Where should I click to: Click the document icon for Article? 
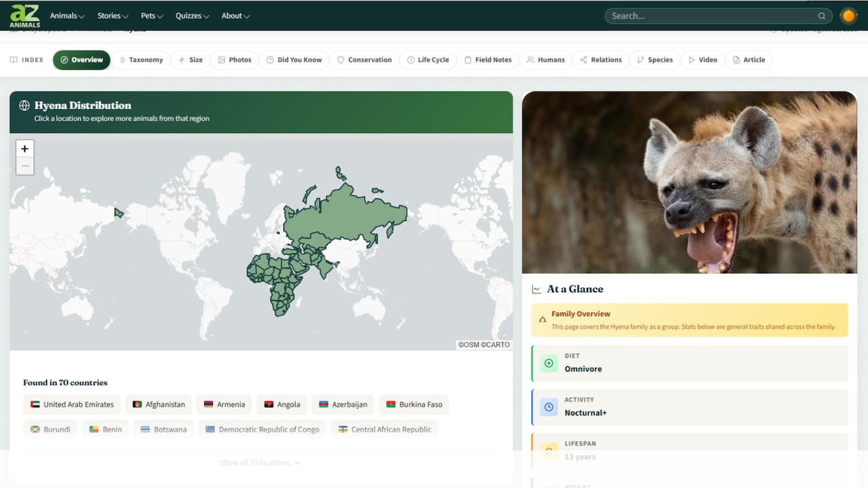coord(736,60)
